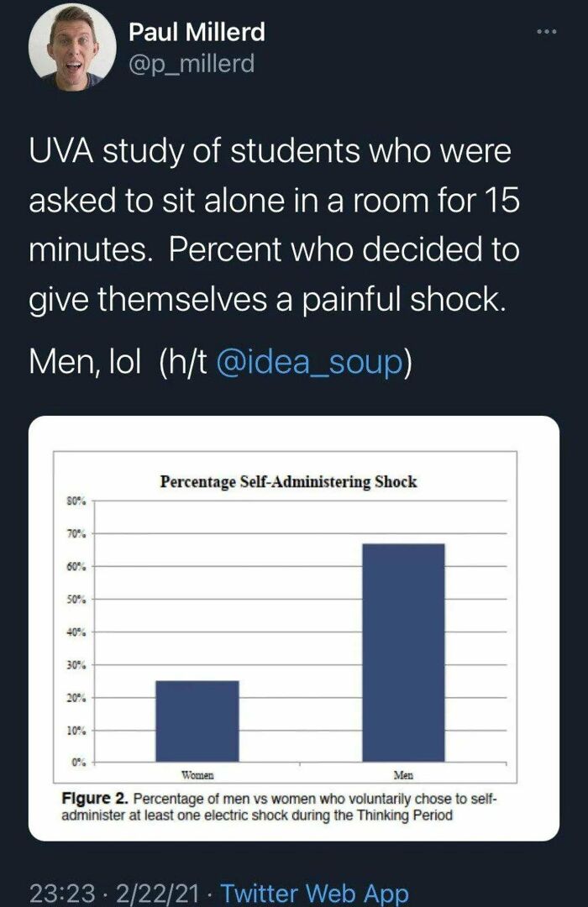Click the Men bar in chart

[403, 653]
